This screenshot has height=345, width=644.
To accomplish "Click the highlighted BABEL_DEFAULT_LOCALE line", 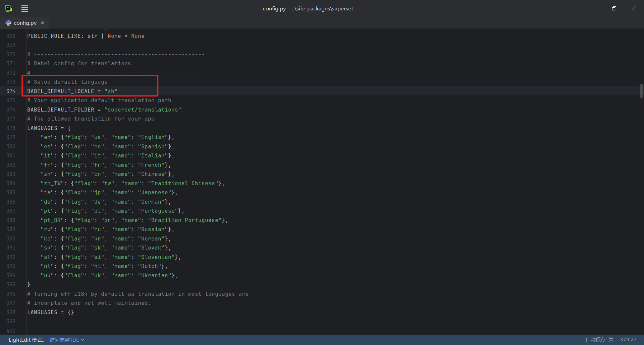I will (72, 91).
